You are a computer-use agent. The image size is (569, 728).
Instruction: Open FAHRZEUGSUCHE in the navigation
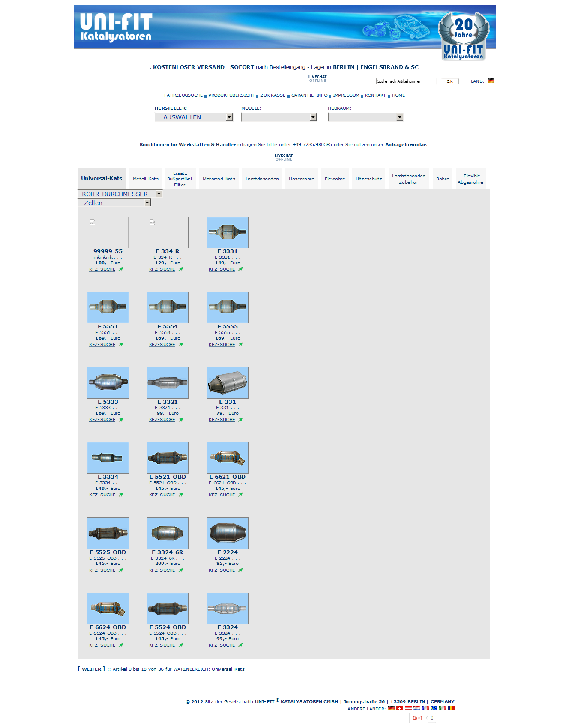pyautogui.click(x=183, y=95)
